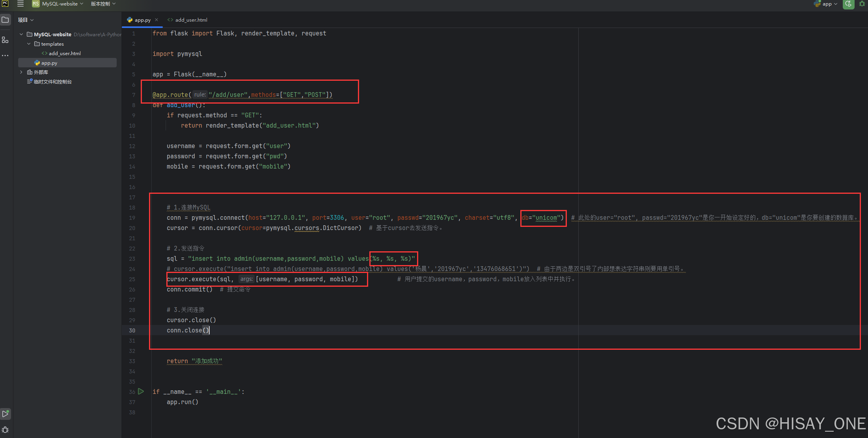868x438 pixels.
Task: Click the Rerun app button
Action: 848,4
